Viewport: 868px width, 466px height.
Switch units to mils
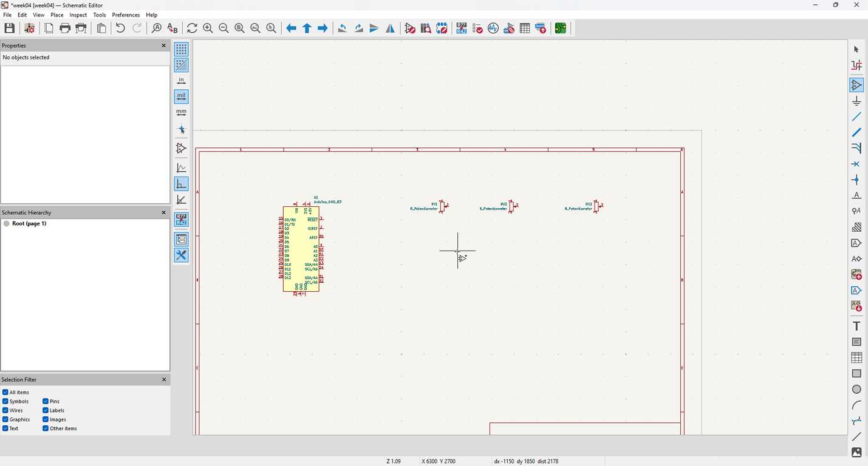pos(181,96)
